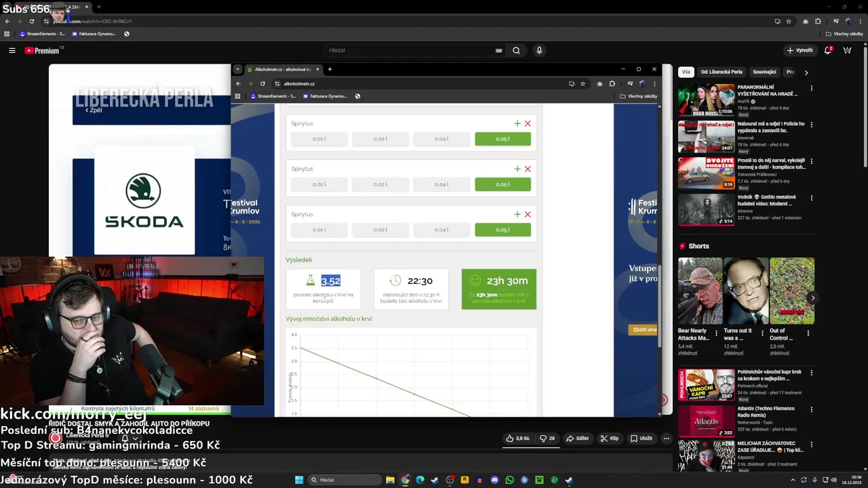
Task: Open YouTube notifications bell
Action: click(827, 50)
